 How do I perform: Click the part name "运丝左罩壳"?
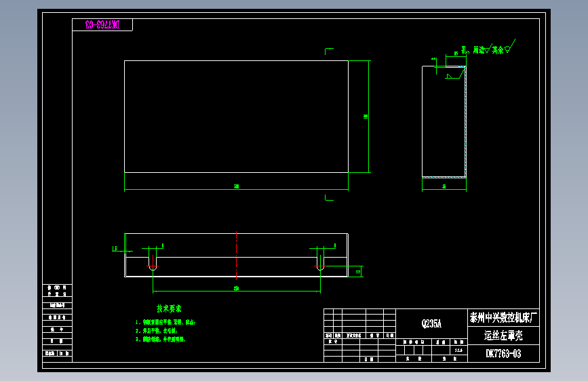pyautogui.click(x=503, y=336)
